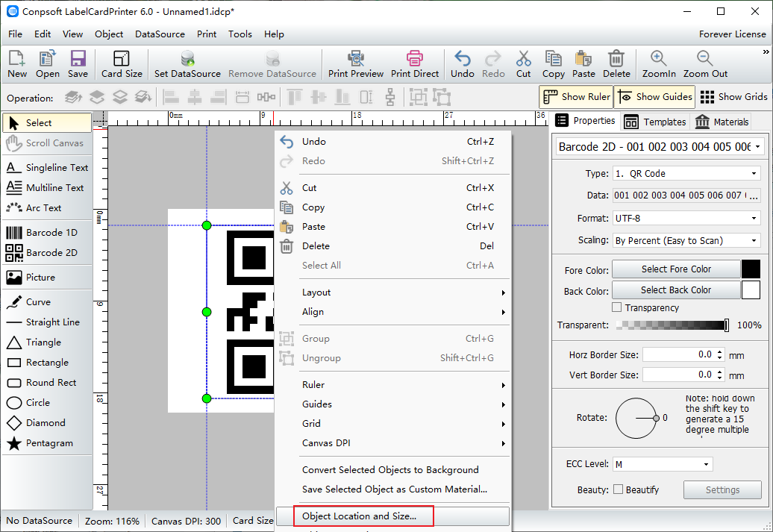Select the Singleline Text tool
This screenshot has height=532, width=773.
coord(47,168)
